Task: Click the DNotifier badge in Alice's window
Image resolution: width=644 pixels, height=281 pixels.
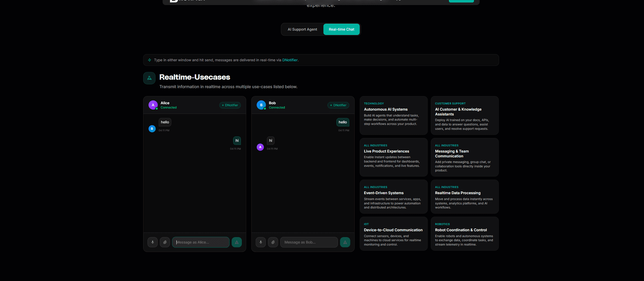Action: (x=230, y=105)
